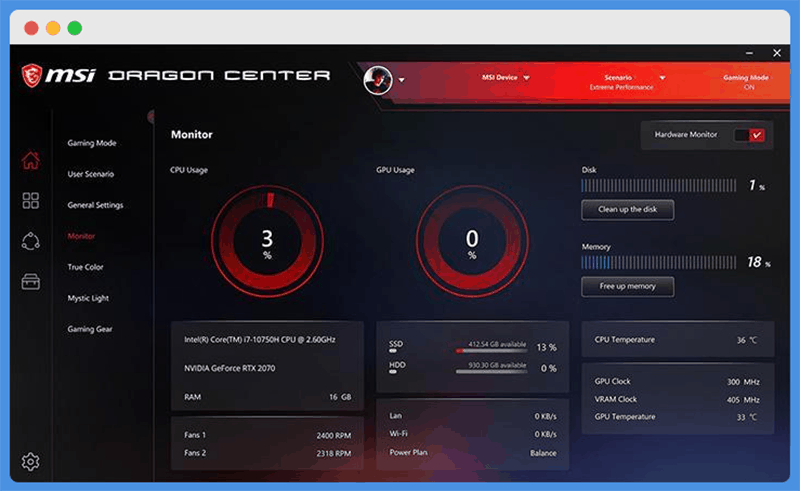Click the red macOS close dot
800x491 pixels.
31,28
